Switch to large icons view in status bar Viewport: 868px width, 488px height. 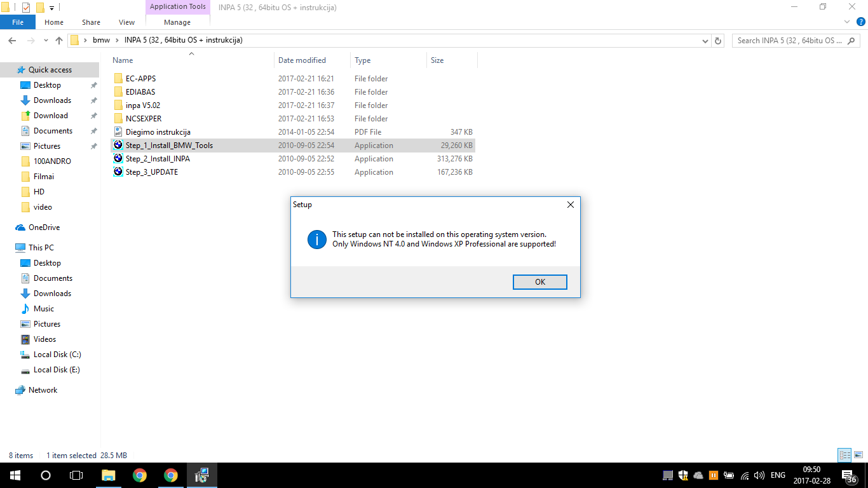(x=856, y=455)
